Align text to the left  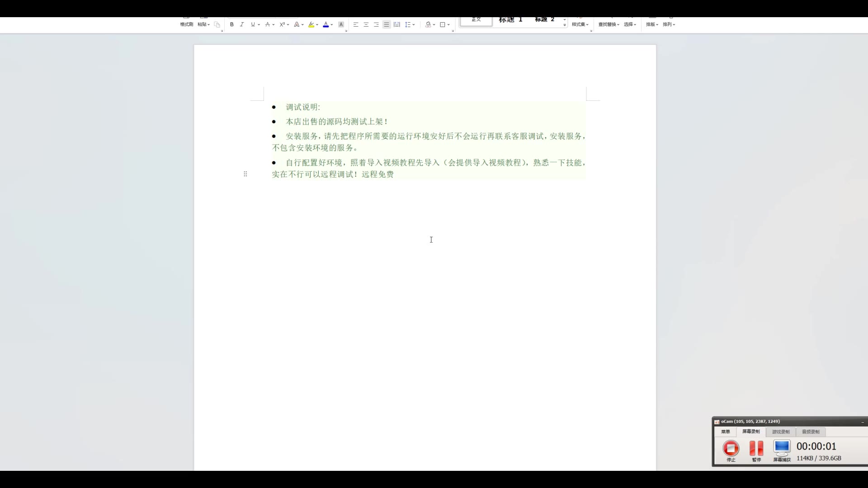pyautogui.click(x=356, y=24)
